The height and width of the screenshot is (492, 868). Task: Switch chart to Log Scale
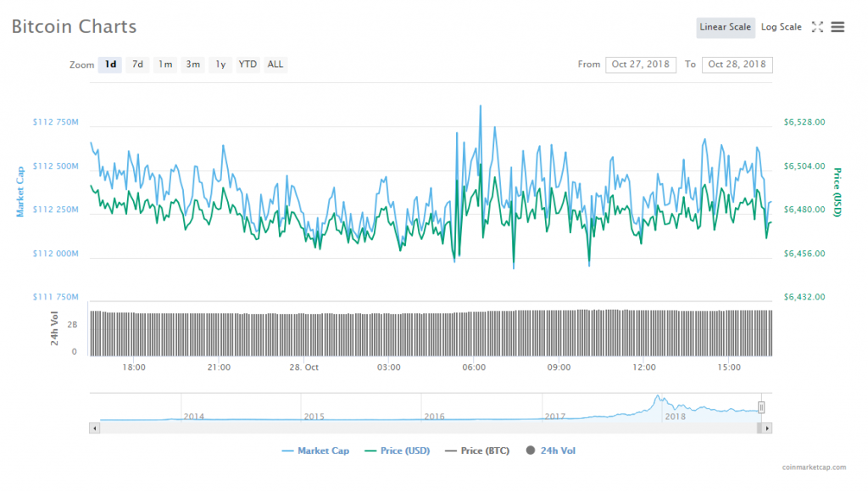[x=781, y=27]
